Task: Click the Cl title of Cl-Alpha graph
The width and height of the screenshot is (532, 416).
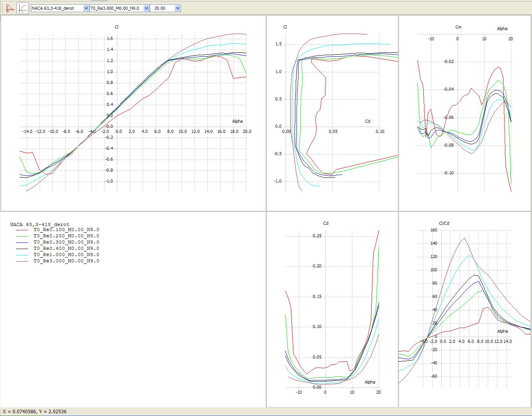Action: point(117,27)
